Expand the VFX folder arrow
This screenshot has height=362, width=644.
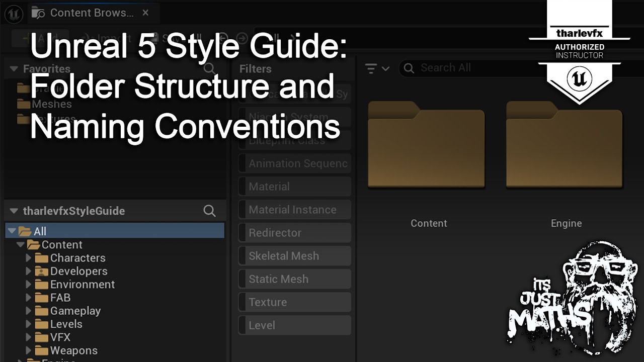[29, 337]
